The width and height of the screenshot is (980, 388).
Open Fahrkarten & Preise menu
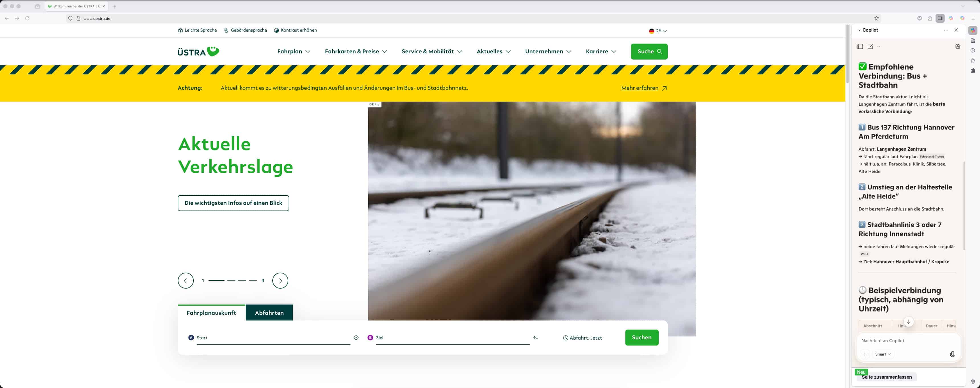[356, 51]
